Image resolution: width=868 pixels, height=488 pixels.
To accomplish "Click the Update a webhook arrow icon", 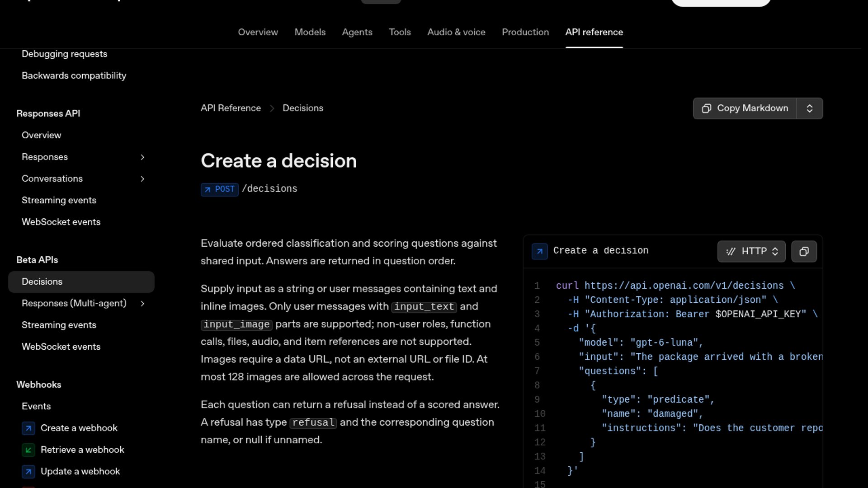I will (28, 471).
